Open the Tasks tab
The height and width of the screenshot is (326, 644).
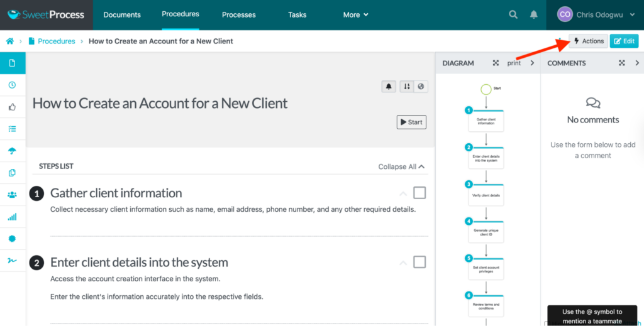pos(297,15)
